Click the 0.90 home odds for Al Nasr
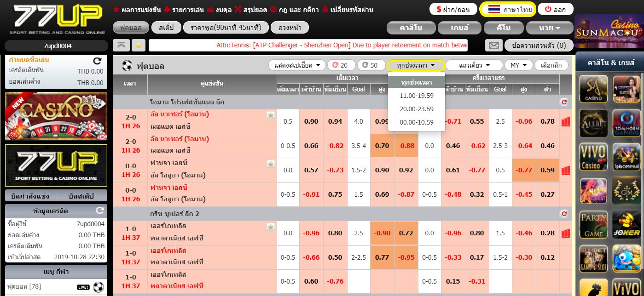The height and width of the screenshot is (296, 644). click(311, 121)
